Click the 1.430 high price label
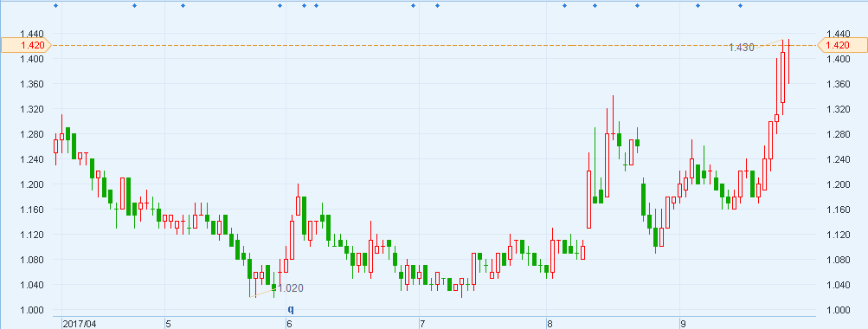The width and height of the screenshot is (868, 329). 742,48
